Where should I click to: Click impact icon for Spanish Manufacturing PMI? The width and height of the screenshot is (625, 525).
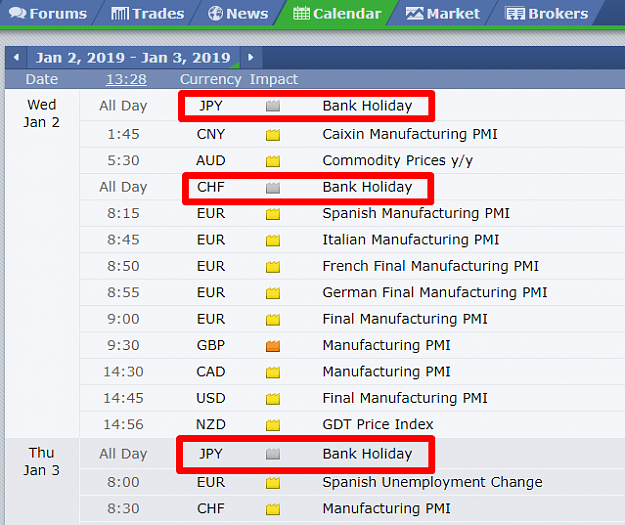[x=273, y=214]
